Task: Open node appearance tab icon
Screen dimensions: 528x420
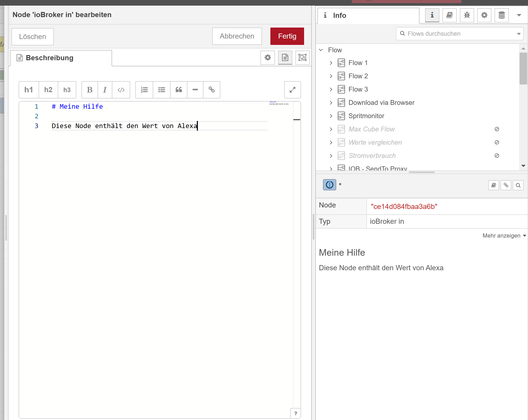Action: [x=303, y=57]
